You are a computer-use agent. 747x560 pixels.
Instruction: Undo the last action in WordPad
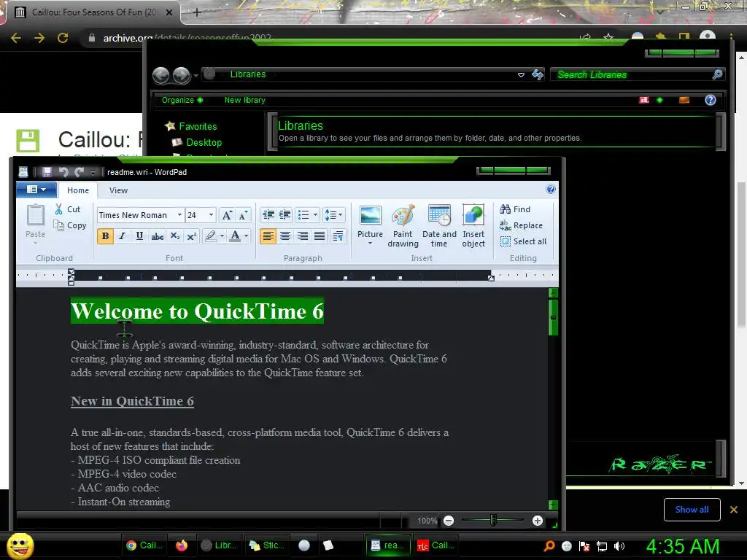coord(63,172)
